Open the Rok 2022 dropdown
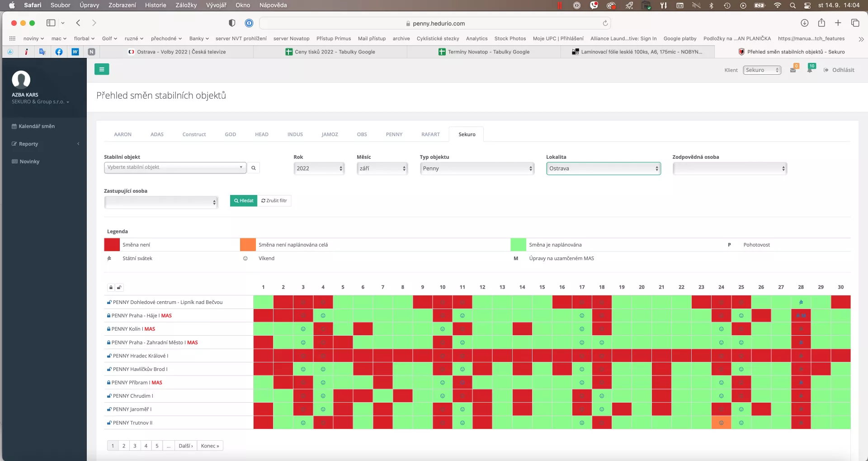 coord(319,168)
